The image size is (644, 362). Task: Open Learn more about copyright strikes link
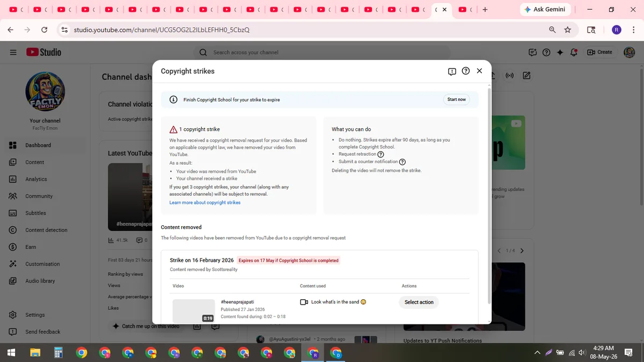pos(205,203)
